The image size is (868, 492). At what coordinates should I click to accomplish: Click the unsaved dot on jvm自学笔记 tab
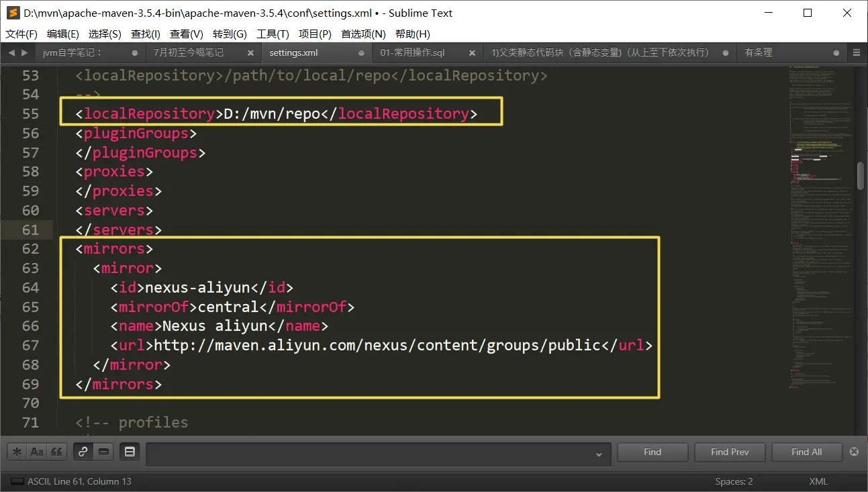coord(135,52)
